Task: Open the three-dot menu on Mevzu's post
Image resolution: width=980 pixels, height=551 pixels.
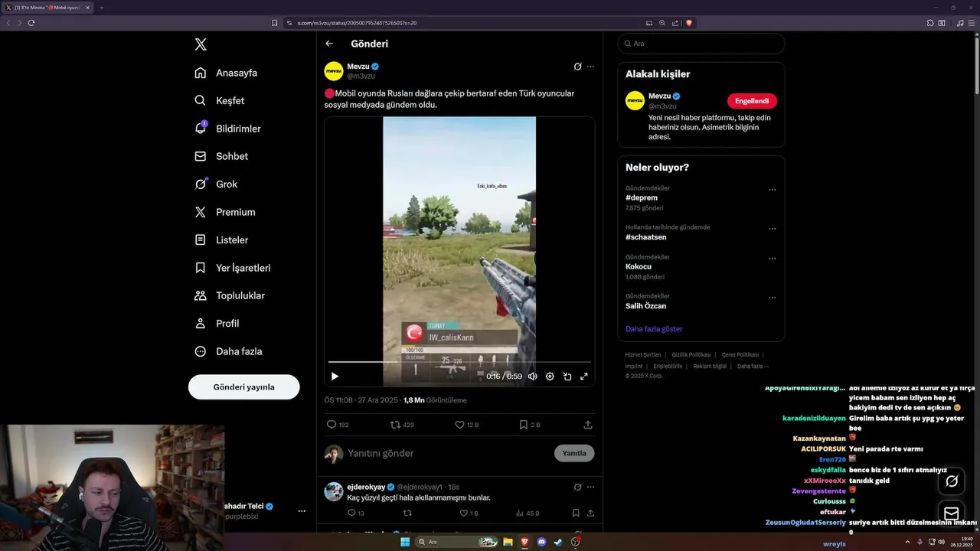Action: [x=590, y=67]
